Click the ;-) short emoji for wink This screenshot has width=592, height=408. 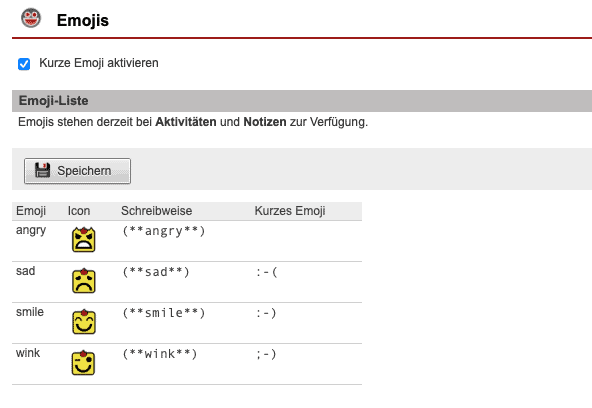[x=266, y=354]
